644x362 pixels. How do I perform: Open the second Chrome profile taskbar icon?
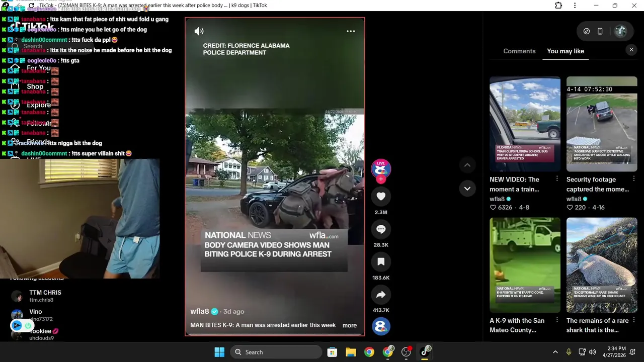388,352
